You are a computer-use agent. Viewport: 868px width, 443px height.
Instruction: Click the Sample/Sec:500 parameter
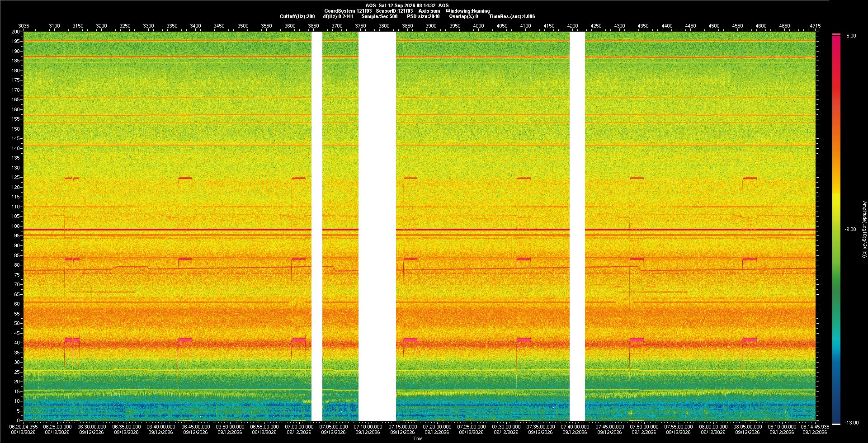(x=379, y=16)
